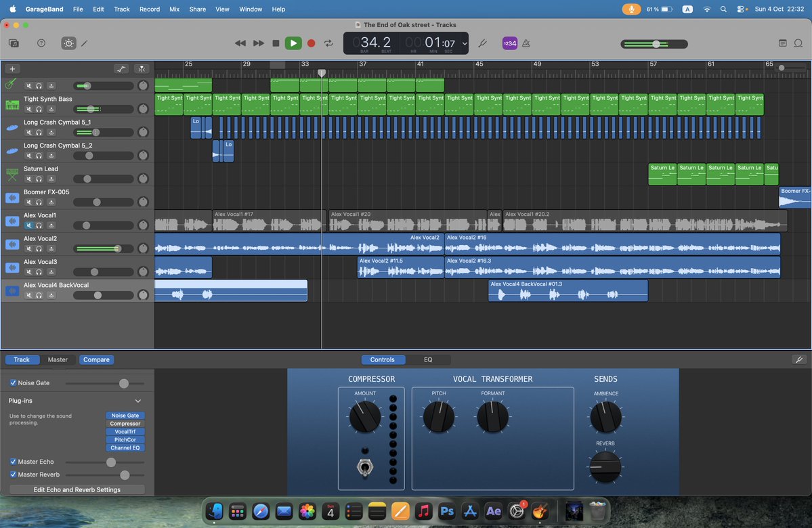Open the Library panel icon
812x528 pixels.
(14, 43)
